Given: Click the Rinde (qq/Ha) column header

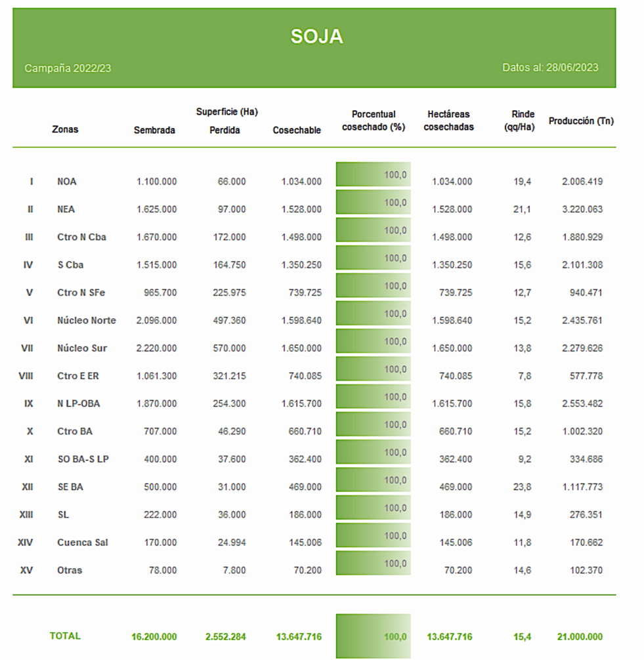Looking at the screenshot, I should click(520, 120).
